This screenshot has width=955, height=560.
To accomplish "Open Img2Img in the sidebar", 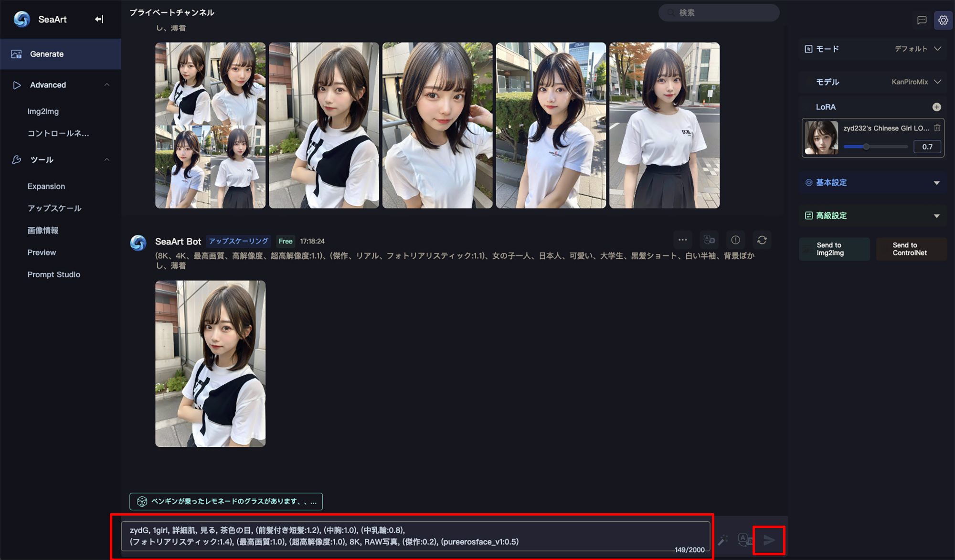I will tap(43, 111).
